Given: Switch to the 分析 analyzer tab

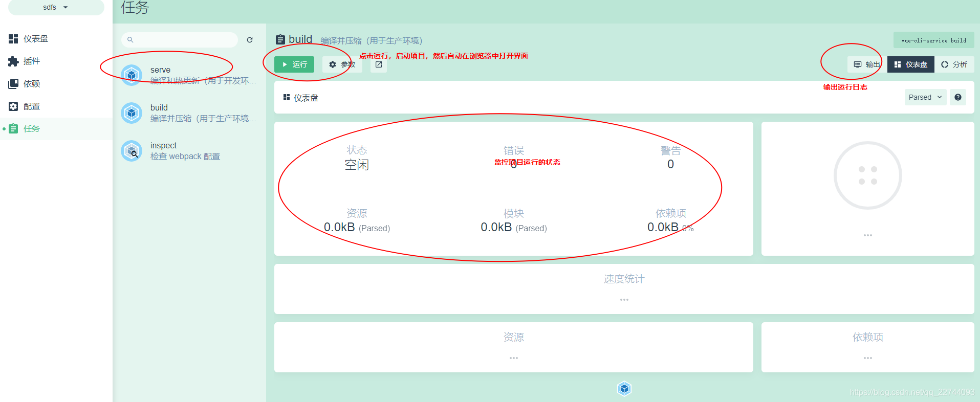Looking at the screenshot, I should click(954, 64).
